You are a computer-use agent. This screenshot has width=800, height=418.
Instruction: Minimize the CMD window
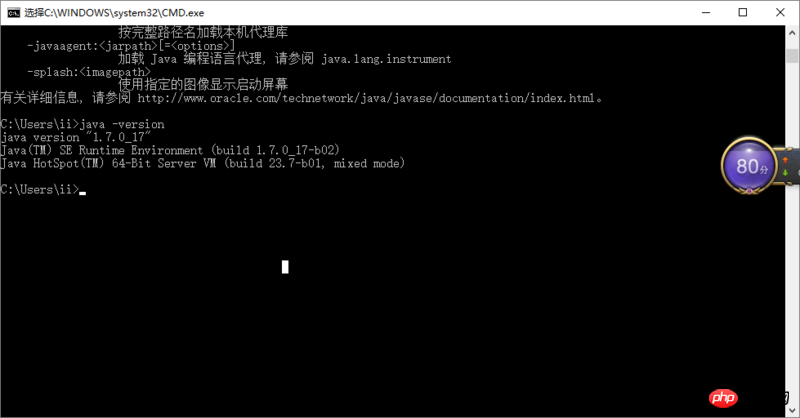[706, 13]
